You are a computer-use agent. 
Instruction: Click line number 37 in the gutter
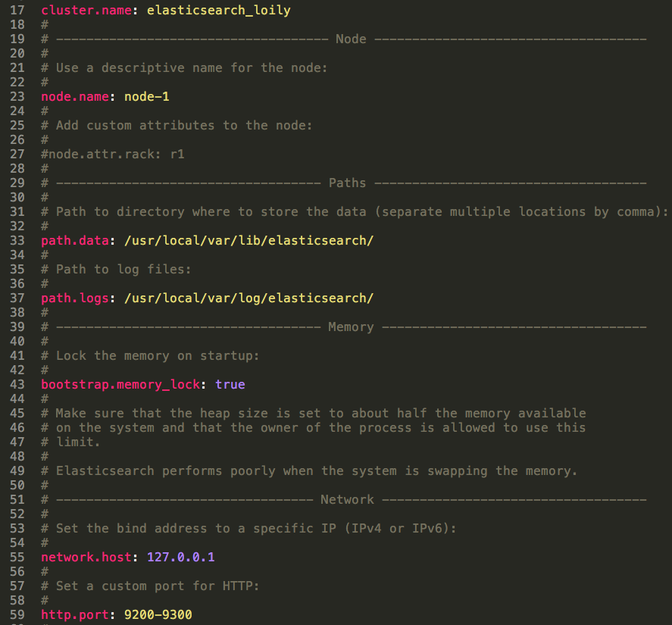(x=17, y=298)
